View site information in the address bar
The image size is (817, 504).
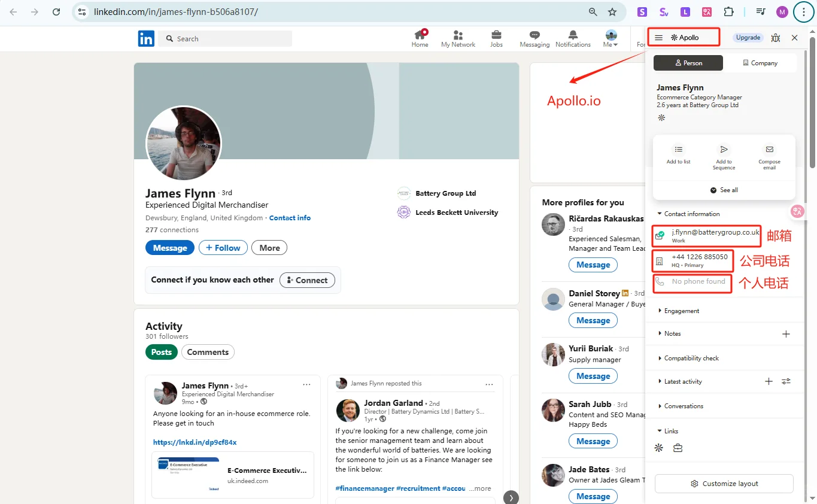click(83, 12)
